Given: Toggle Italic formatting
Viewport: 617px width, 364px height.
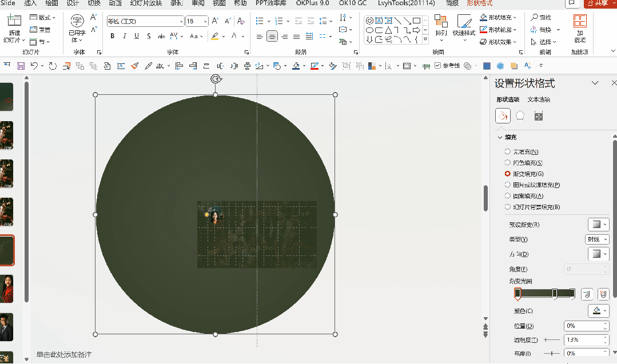Looking at the screenshot, I should coord(124,36).
